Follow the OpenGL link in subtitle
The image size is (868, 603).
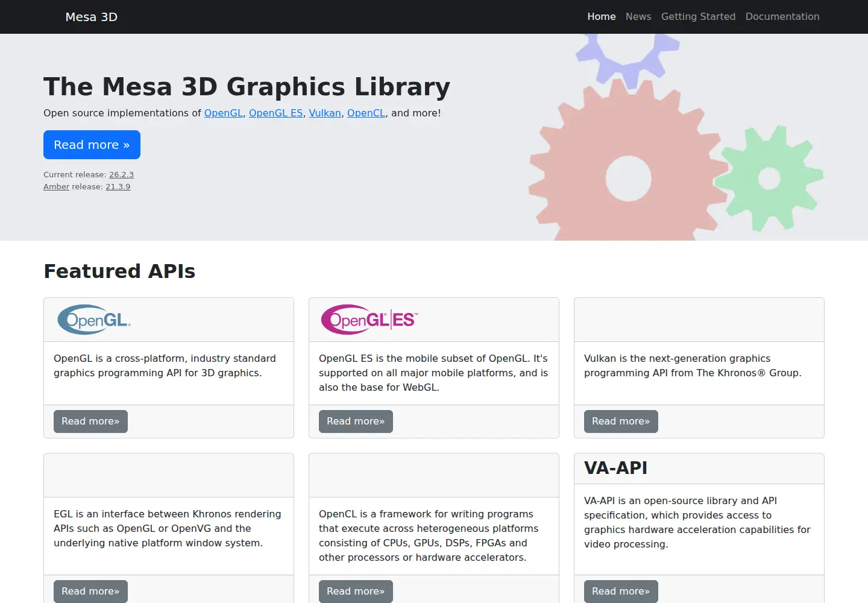[224, 113]
